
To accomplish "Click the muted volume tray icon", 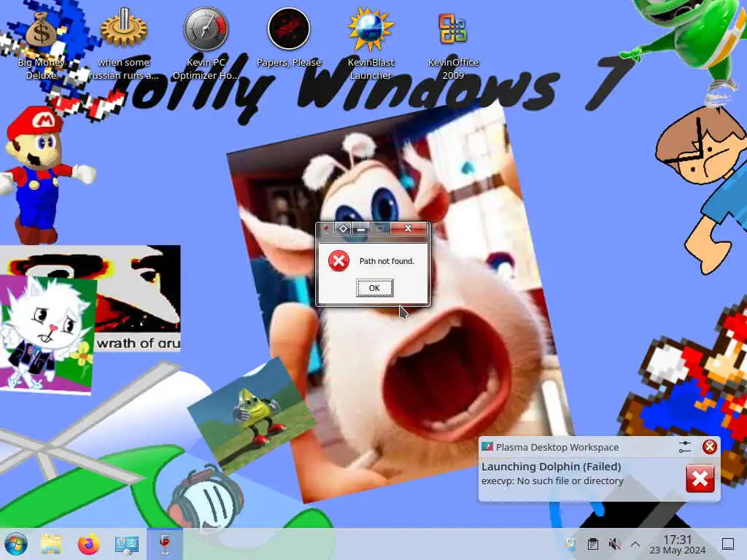I will [x=614, y=544].
